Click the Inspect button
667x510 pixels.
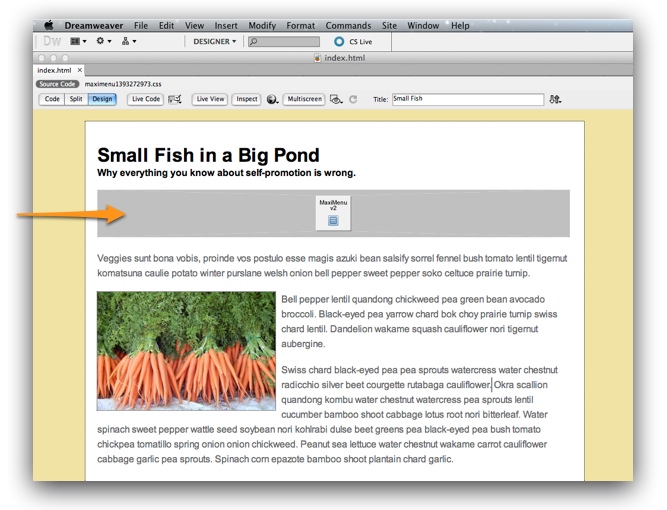click(x=246, y=100)
